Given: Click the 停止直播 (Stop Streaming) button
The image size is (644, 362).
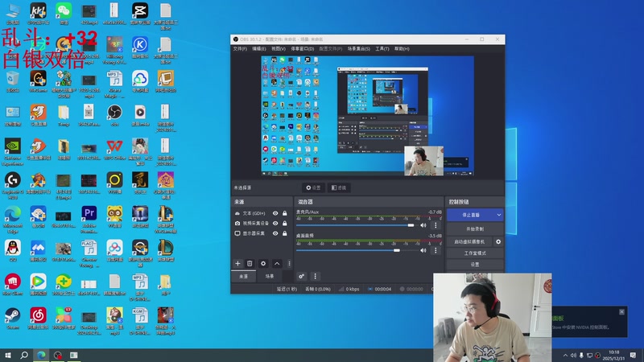Looking at the screenshot, I should click(x=471, y=215).
